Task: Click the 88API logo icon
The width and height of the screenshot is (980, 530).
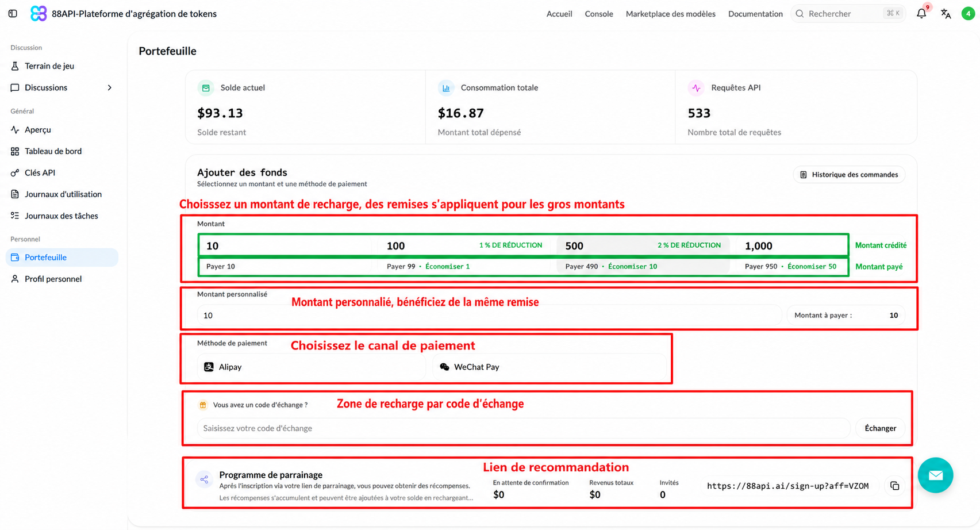Action: pyautogui.click(x=39, y=13)
